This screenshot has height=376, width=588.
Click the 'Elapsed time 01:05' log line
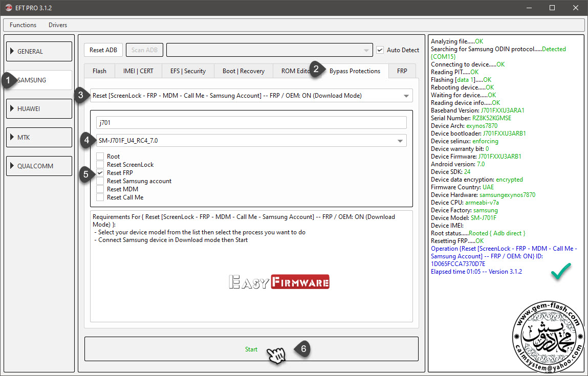(476, 272)
